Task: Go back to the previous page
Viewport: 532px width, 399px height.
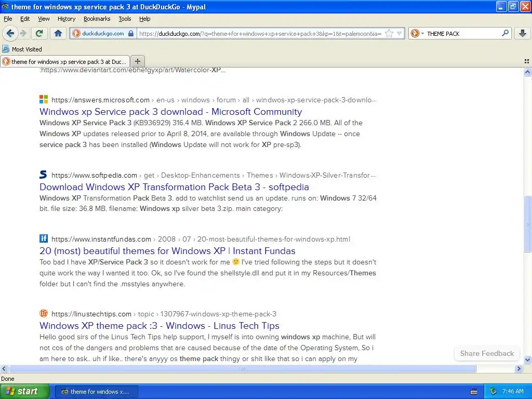Action: tap(10, 33)
